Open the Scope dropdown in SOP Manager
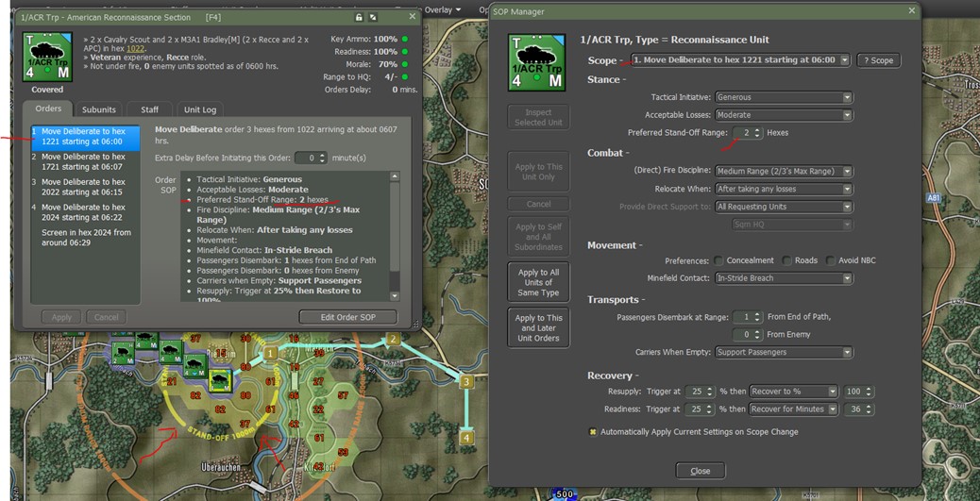The height and width of the screenshot is (501, 980). tap(740, 60)
